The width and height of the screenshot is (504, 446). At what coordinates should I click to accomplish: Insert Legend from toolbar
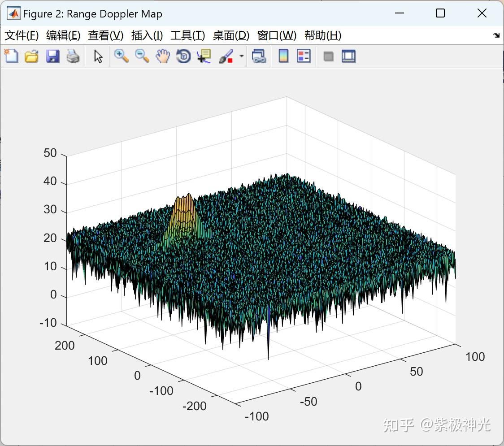coord(304,56)
